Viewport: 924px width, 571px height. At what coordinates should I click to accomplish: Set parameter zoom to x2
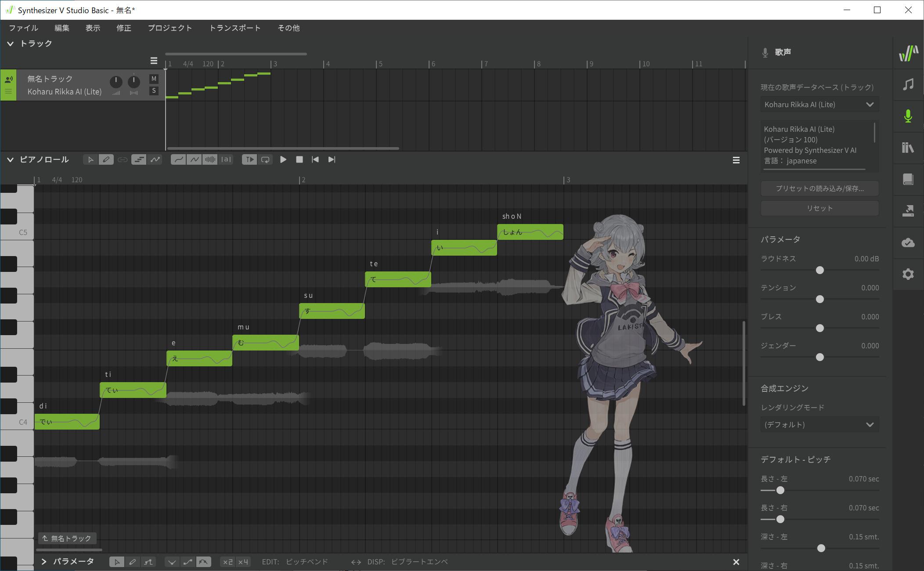[x=227, y=562]
